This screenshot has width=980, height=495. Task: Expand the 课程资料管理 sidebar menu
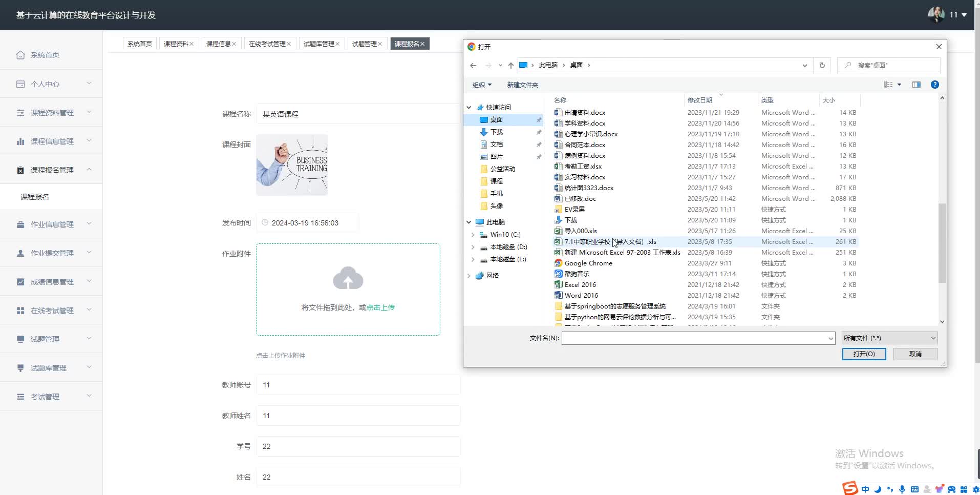coord(51,112)
